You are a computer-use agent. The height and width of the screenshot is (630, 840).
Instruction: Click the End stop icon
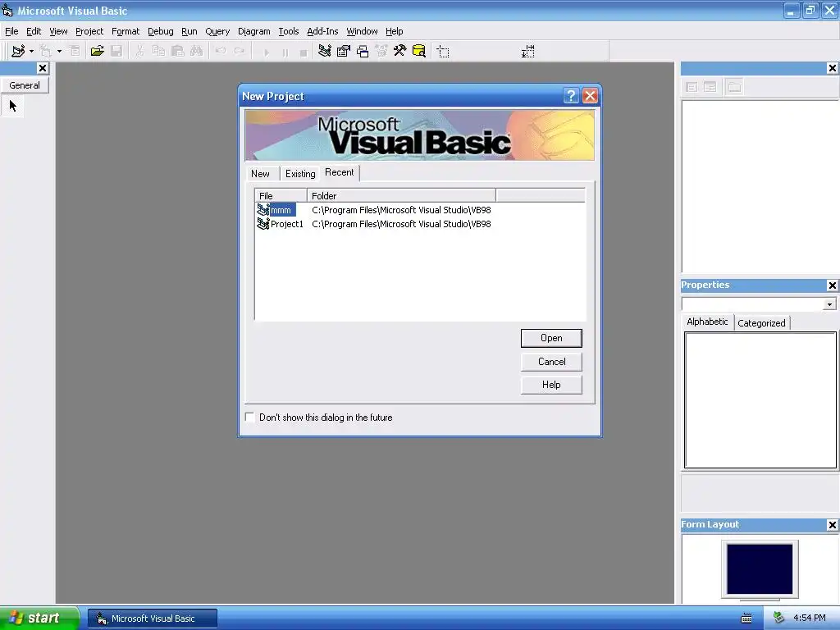[304, 52]
